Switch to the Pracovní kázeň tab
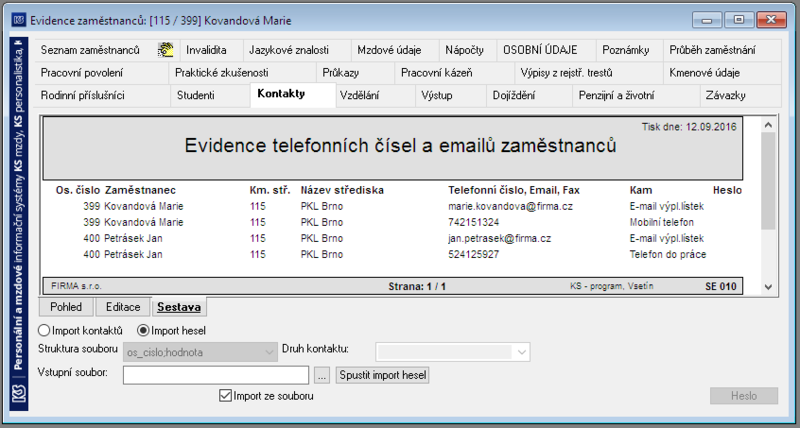The height and width of the screenshot is (428, 800). [455, 73]
